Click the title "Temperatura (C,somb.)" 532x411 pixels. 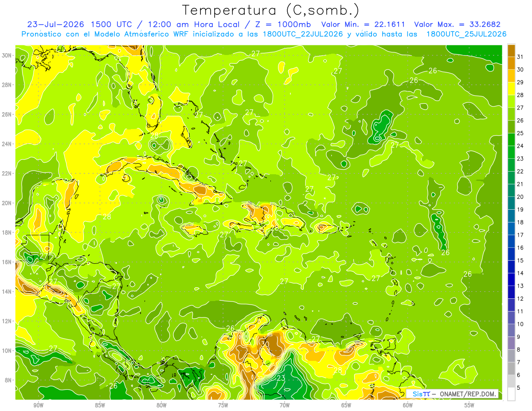click(x=270, y=10)
